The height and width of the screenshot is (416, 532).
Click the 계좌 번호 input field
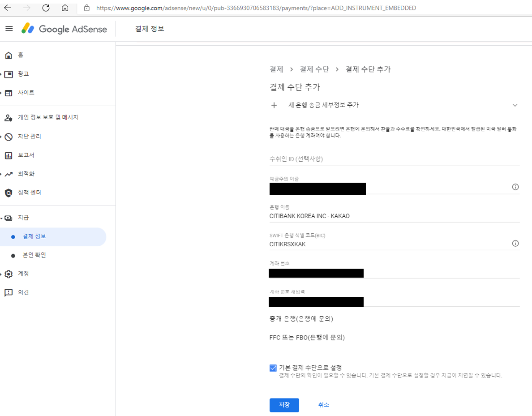394,273
